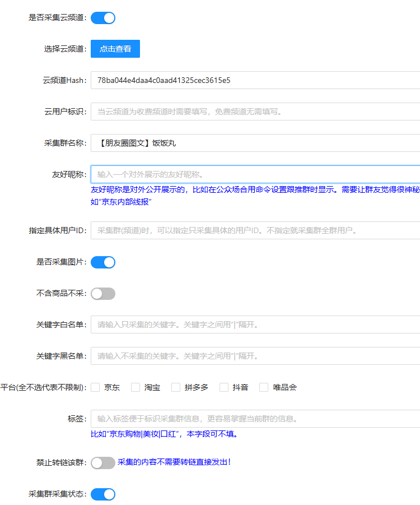420x505 pixels.
Task: Turn on the 禁止转链该群 switch
Action: coord(103,462)
